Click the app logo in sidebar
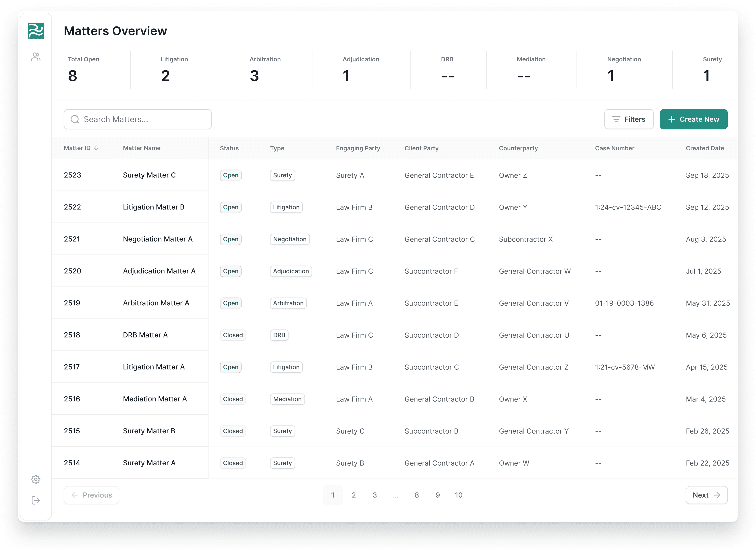The image size is (756, 549). (36, 31)
